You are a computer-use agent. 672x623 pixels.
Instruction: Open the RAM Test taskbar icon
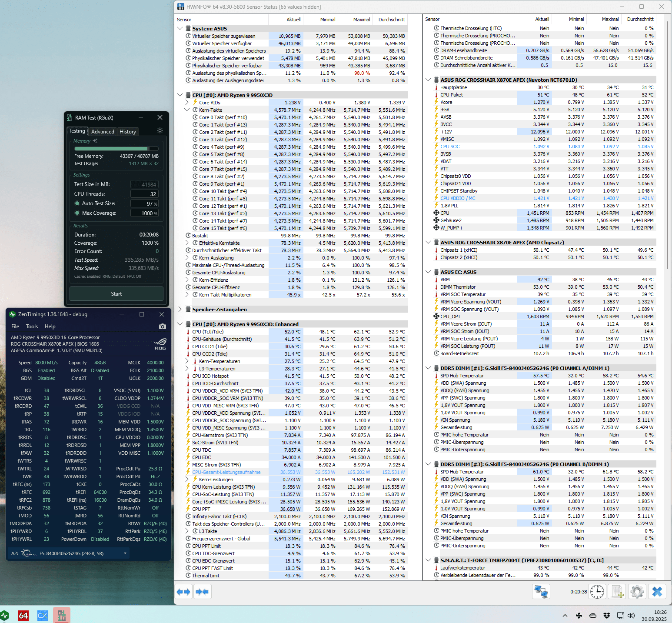(x=61, y=615)
